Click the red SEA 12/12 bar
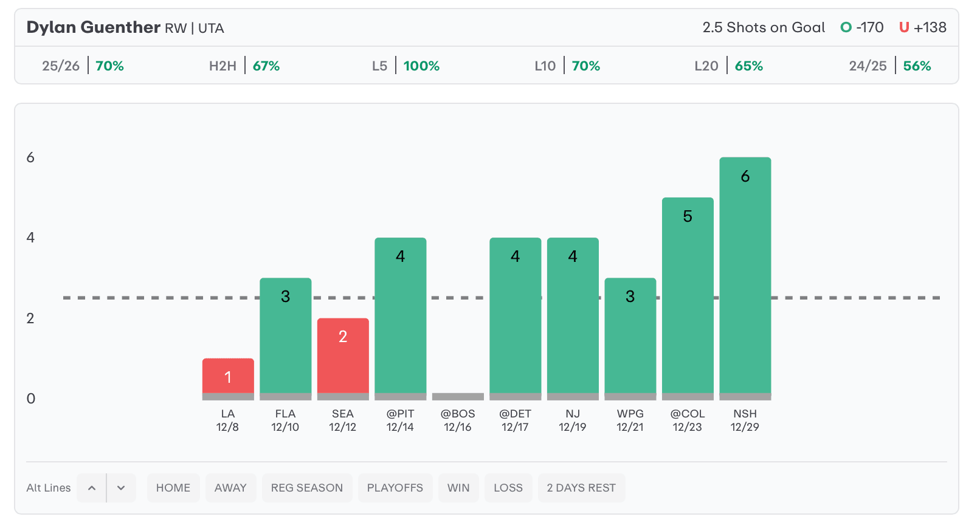This screenshot has width=980, height=525. pyautogui.click(x=343, y=357)
